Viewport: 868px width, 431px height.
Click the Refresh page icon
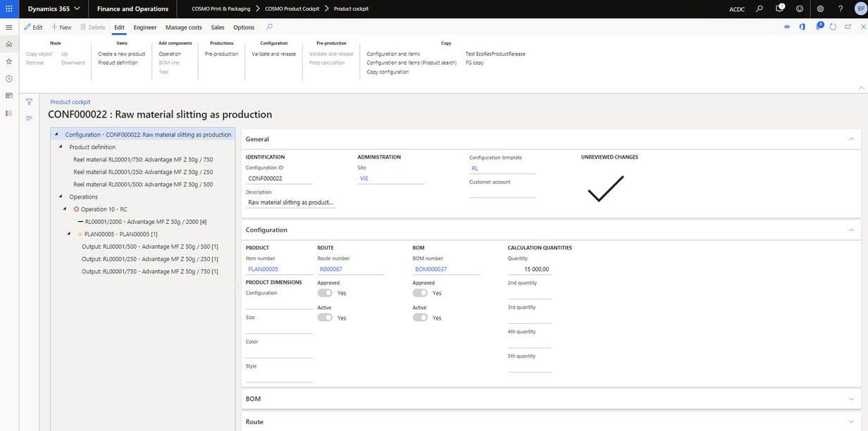click(x=833, y=27)
